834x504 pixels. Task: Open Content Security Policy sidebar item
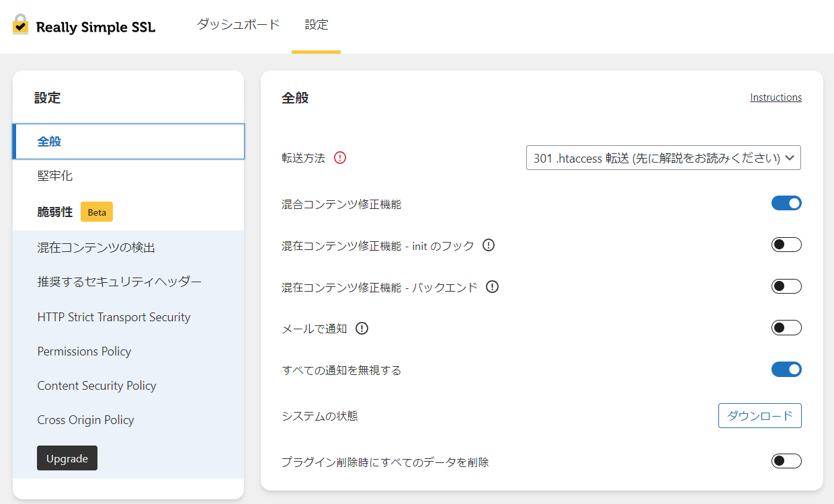click(97, 386)
